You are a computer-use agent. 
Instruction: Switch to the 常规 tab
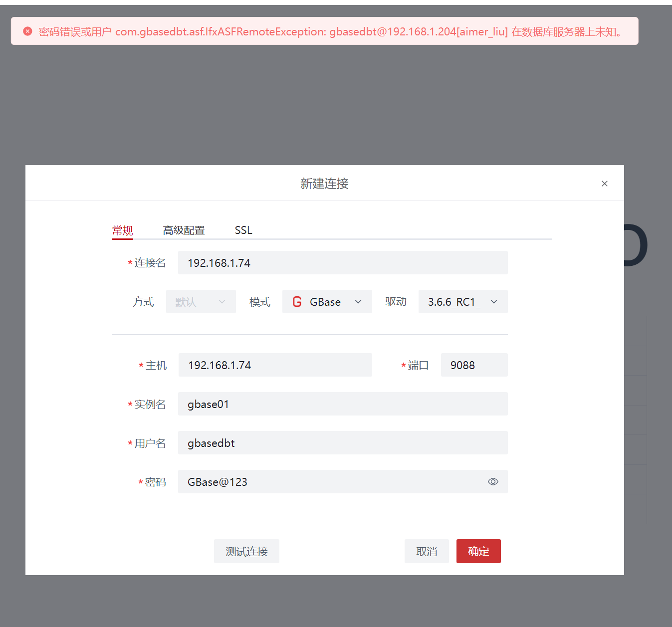click(x=123, y=230)
